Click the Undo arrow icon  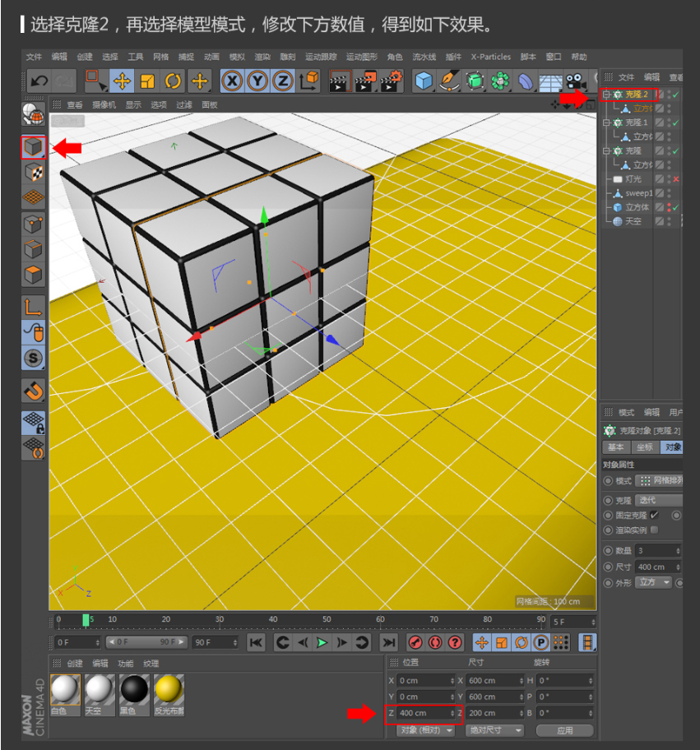click(39, 81)
